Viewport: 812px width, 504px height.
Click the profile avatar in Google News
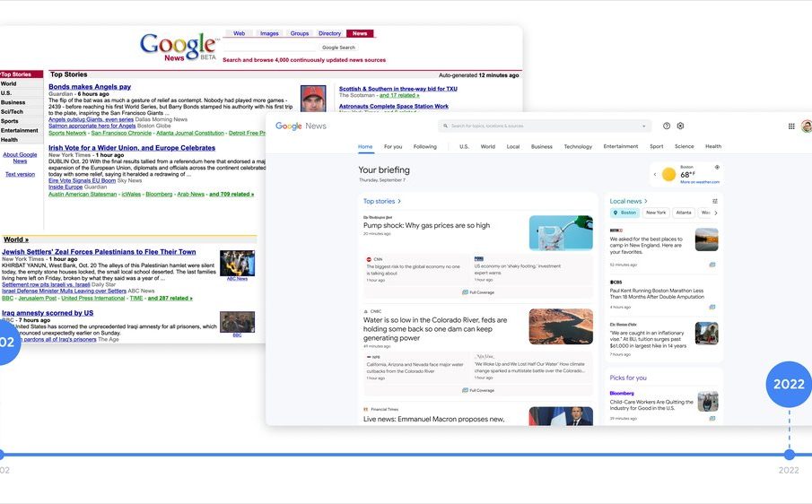coord(807,126)
